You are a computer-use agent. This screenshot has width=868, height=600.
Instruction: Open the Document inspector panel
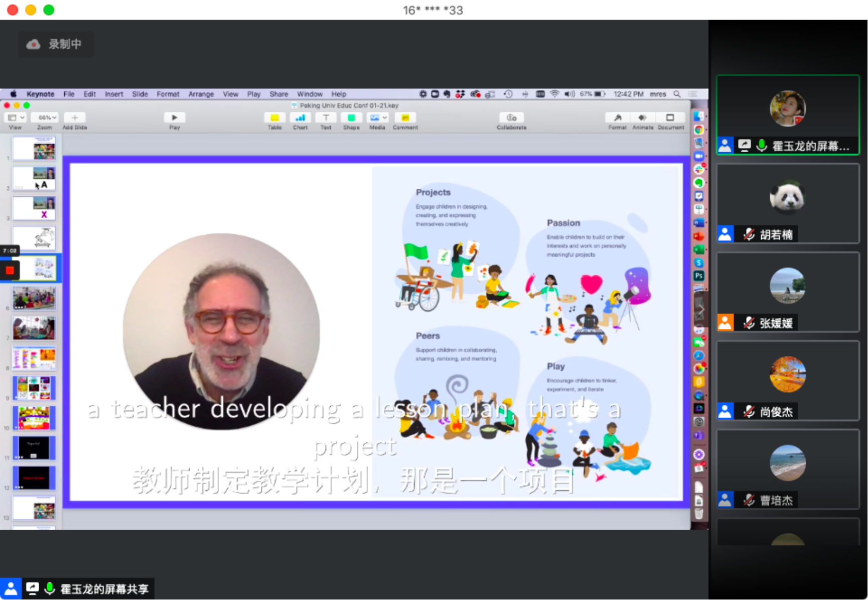pos(670,118)
